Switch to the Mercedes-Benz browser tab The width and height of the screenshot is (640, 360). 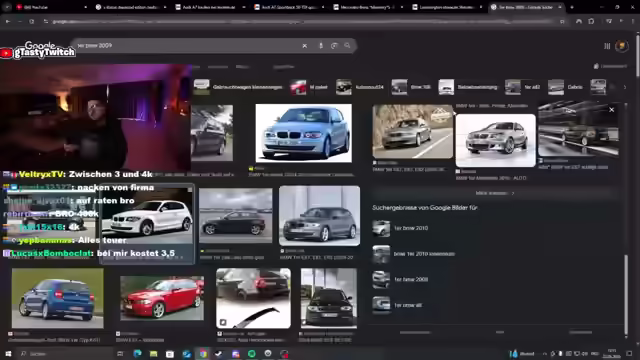(x=367, y=7)
